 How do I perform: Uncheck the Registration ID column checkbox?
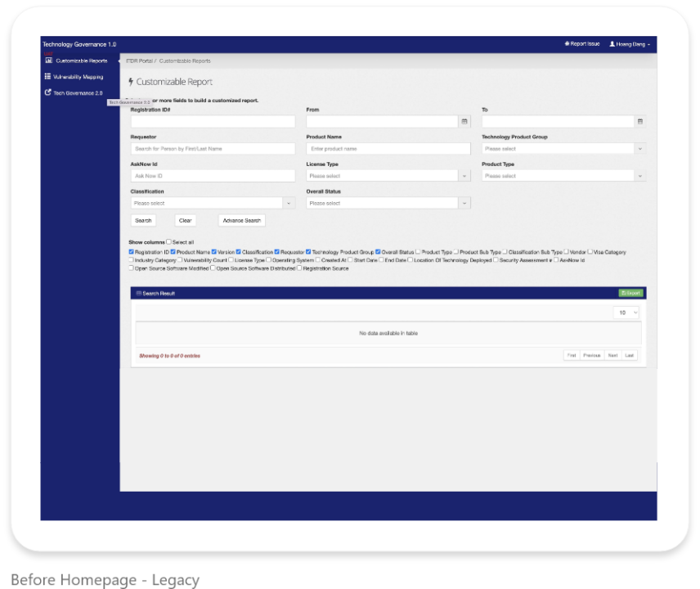point(131,252)
